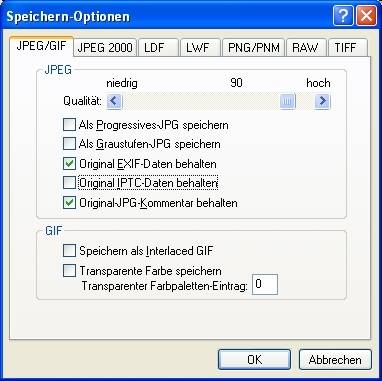Click the left arrow on Qualität slider
Viewport: 382px width, 381px height.
pos(114,101)
